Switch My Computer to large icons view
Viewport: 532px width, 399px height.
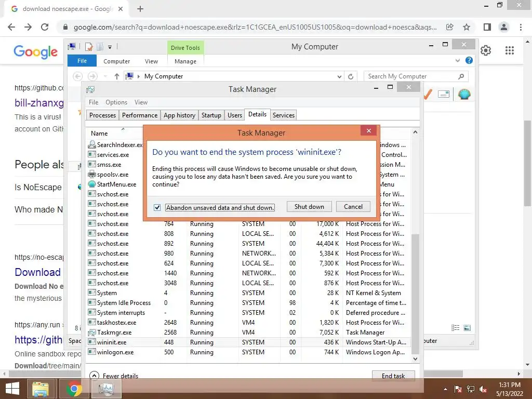pos(467,328)
